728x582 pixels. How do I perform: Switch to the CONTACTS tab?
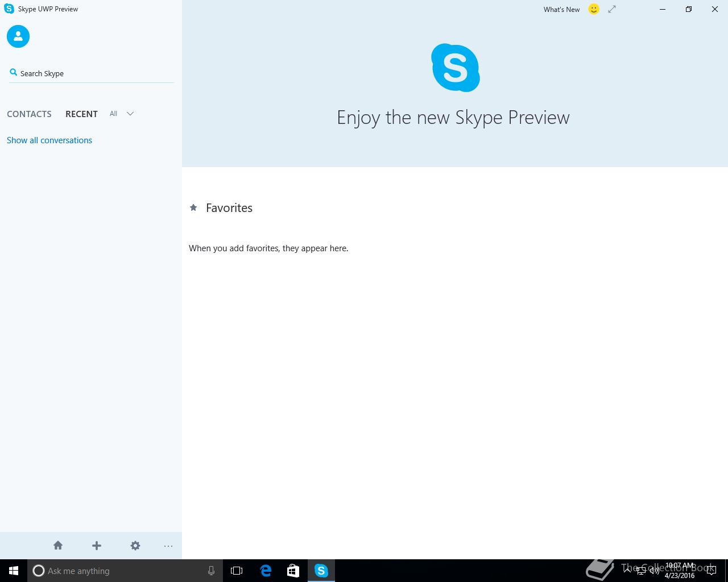click(x=29, y=114)
